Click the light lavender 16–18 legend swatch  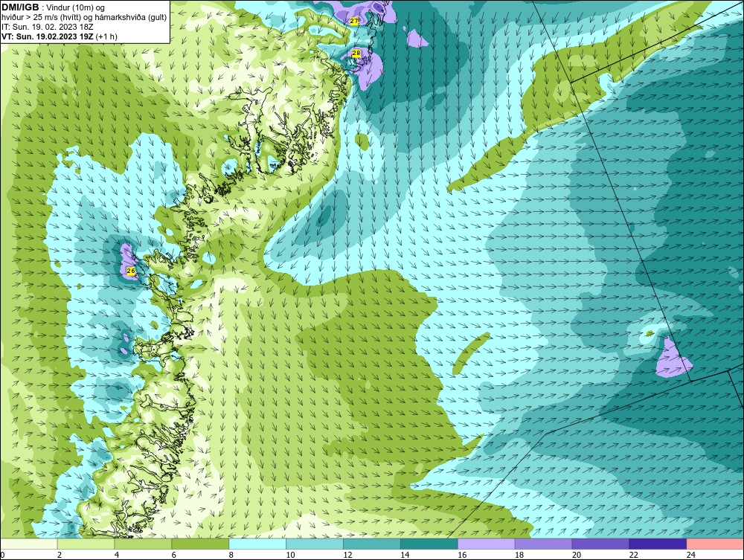487,544
